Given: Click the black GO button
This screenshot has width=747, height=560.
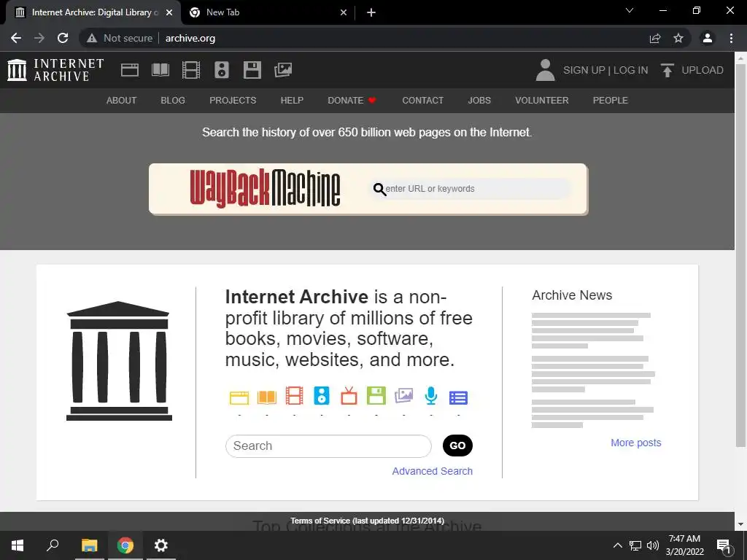Looking at the screenshot, I should coord(457,446).
